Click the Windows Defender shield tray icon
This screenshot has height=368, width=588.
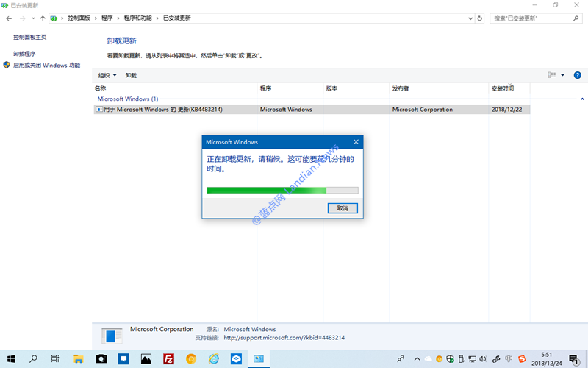(451, 359)
